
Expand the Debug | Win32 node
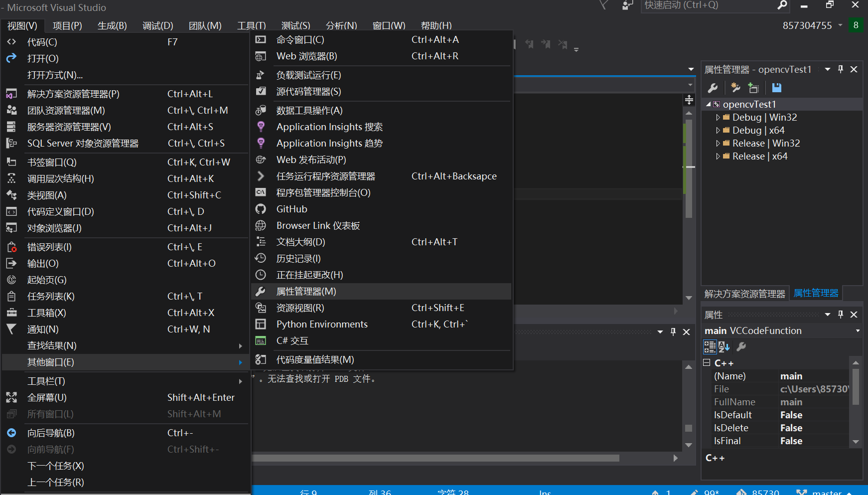tap(718, 117)
